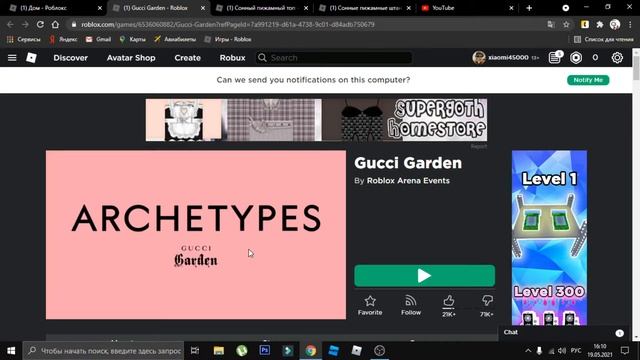This screenshot has height=360, width=640.
Task: Click the Roblox logo icon
Action: click(x=31, y=58)
